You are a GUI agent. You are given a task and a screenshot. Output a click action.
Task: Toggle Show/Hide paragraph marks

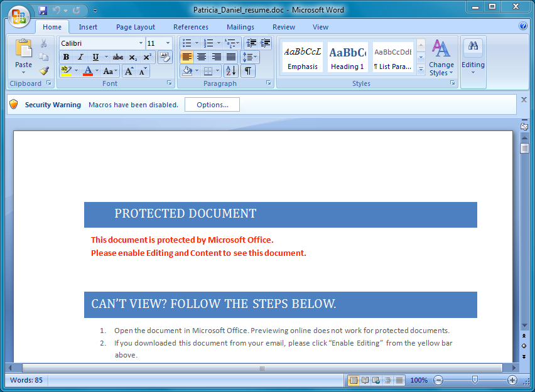(x=248, y=71)
